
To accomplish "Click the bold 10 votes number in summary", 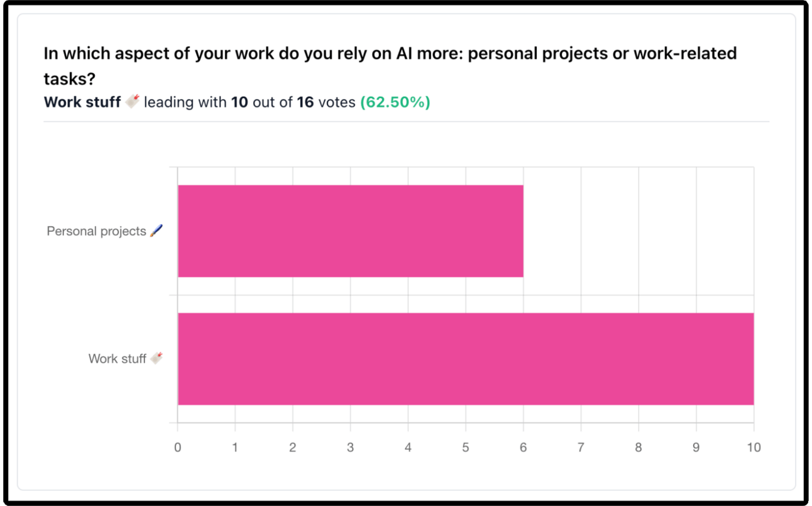I will (x=239, y=102).
